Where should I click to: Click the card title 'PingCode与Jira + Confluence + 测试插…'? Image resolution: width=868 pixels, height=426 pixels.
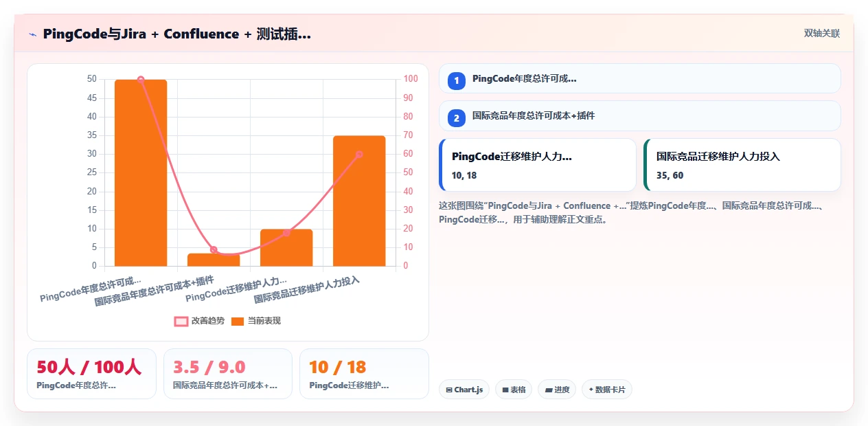tap(177, 34)
